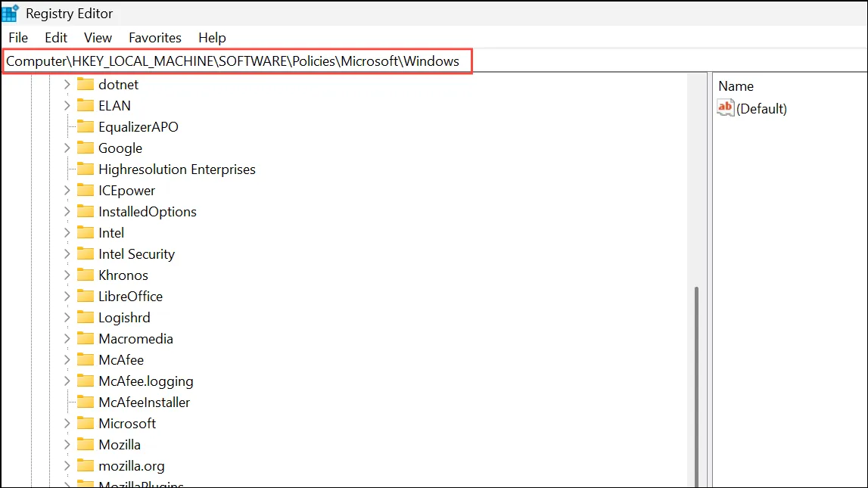Expand the Google key
Viewport: 868px width, 488px height.
pyautogui.click(x=67, y=148)
